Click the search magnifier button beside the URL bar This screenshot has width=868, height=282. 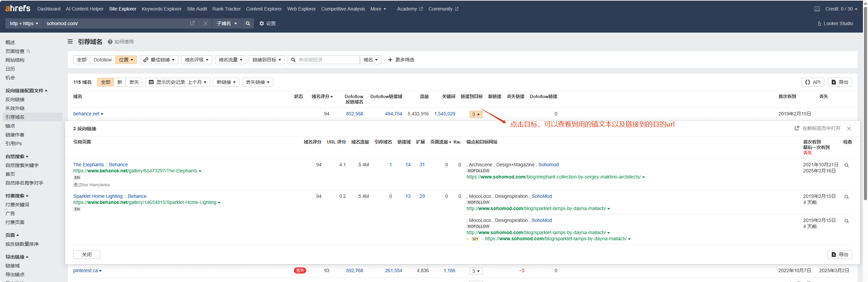point(248,23)
